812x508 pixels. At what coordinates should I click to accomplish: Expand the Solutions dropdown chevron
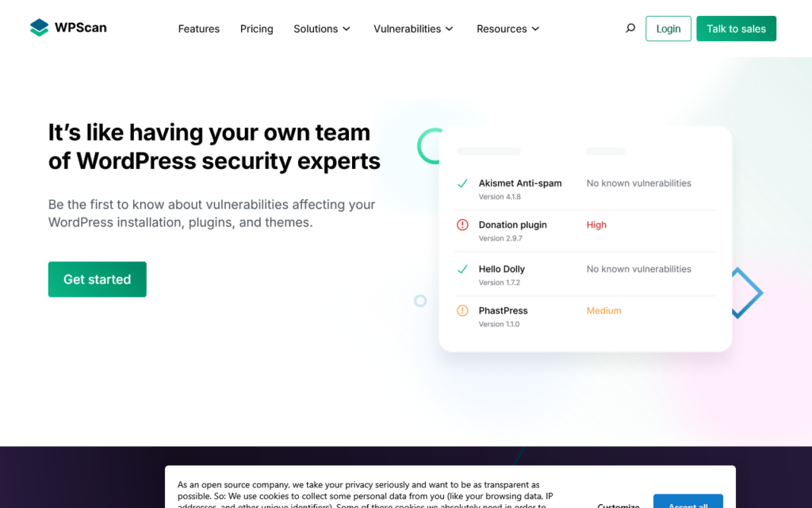coord(347,29)
